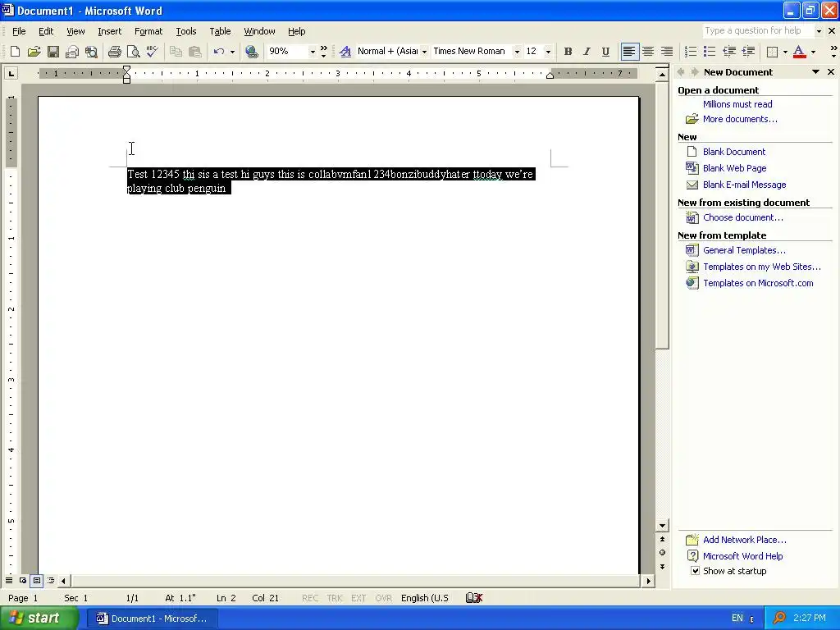The width and height of the screenshot is (840, 630).
Task: Switch to Web Layout view button
Action: (x=23, y=580)
